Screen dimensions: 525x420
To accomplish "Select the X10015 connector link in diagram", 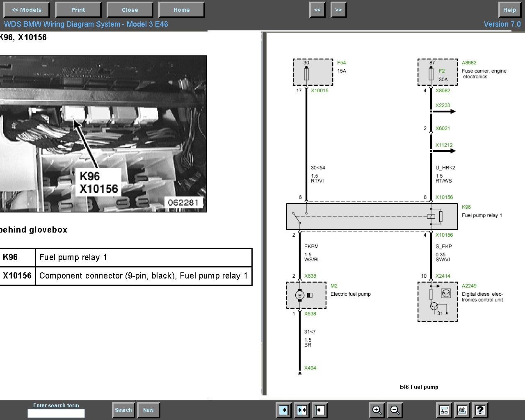I will [x=320, y=91].
